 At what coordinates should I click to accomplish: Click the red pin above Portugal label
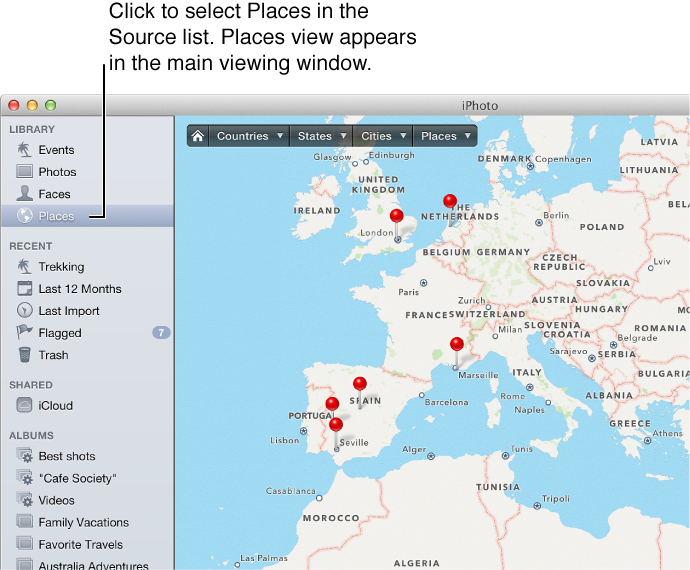click(332, 404)
